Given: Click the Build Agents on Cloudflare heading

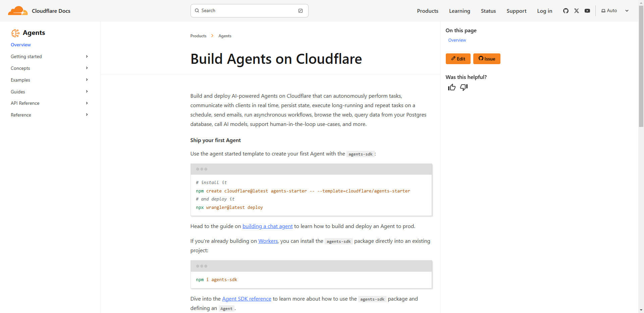Looking at the screenshot, I should click(x=276, y=59).
